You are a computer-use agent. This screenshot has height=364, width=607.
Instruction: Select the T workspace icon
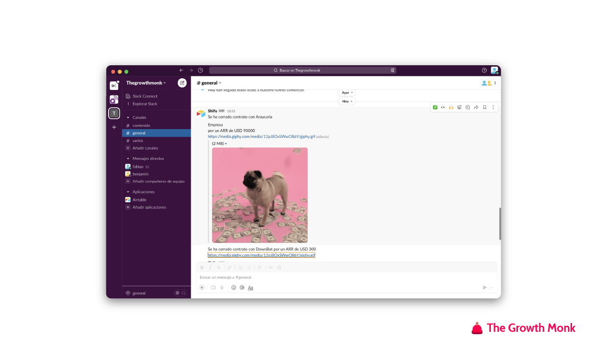click(x=114, y=113)
